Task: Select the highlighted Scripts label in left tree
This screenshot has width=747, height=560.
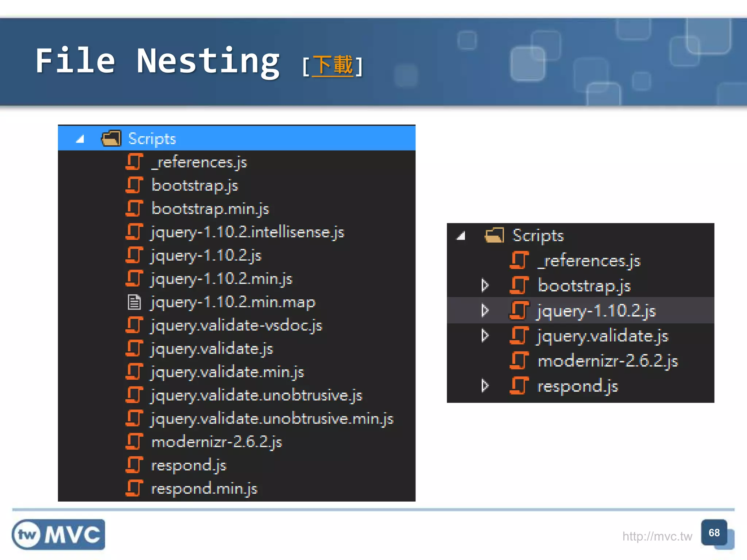Action: 152,139
